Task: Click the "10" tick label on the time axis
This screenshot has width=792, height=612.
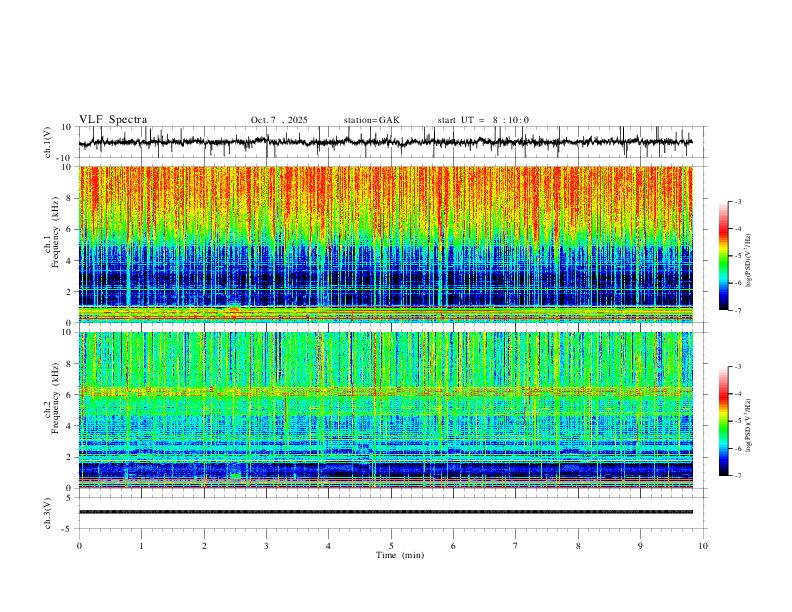Action: (703, 546)
